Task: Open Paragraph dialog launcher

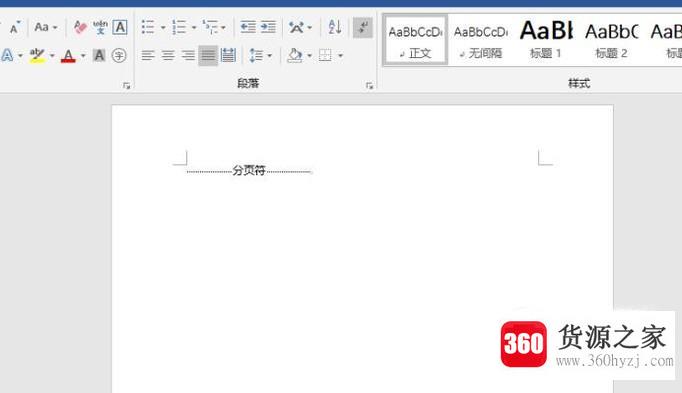Action: (x=369, y=86)
